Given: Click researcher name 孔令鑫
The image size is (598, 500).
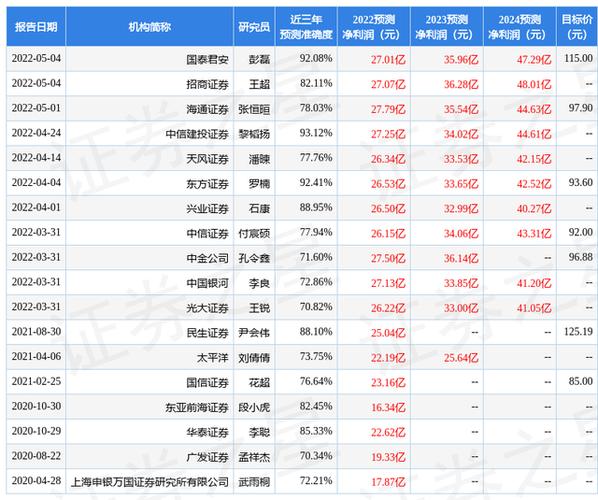Looking at the screenshot, I should click(x=254, y=258).
